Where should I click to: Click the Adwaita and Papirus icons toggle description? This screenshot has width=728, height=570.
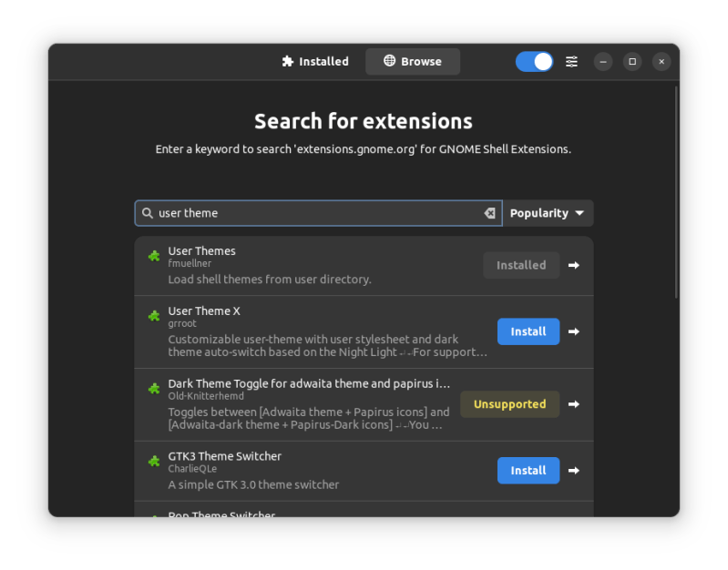309,419
